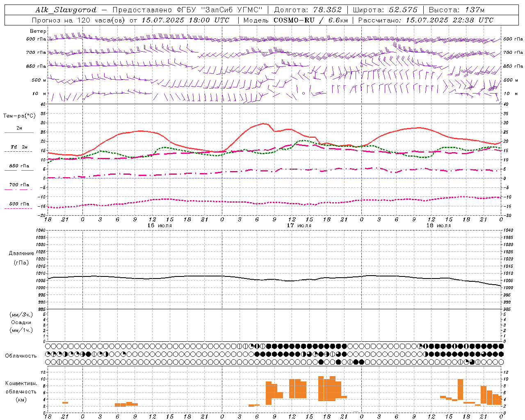
Task: Click the (гПа) pressure unit label
Action: pyautogui.click(x=21, y=262)
